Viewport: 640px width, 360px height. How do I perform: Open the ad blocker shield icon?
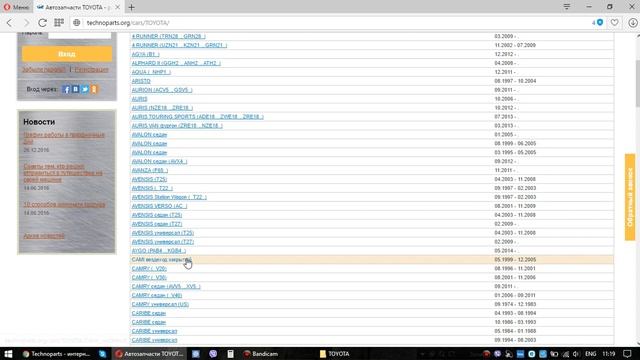pyautogui.click(x=600, y=23)
